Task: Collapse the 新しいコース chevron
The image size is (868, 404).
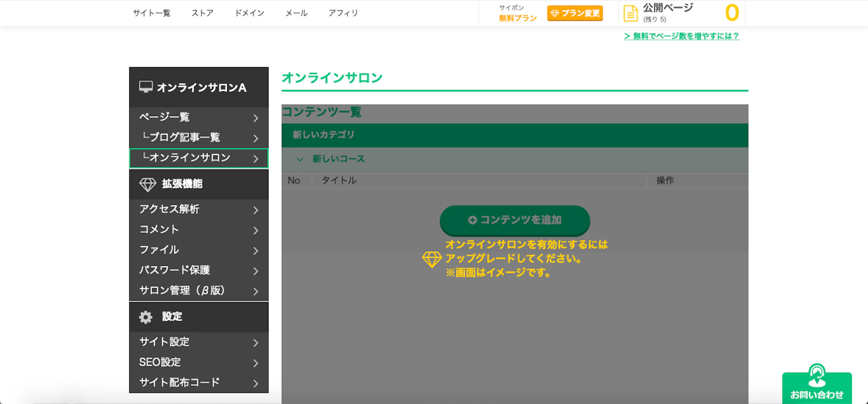Action: (x=300, y=159)
